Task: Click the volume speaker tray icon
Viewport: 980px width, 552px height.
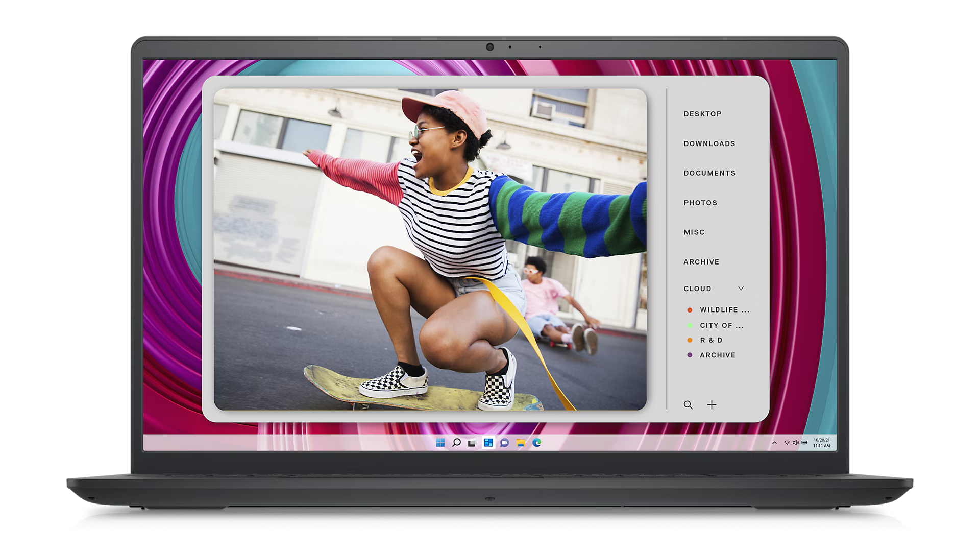Action: click(x=795, y=443)
